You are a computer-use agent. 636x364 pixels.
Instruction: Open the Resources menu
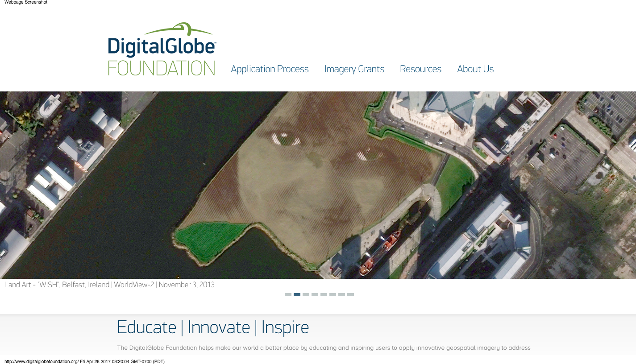(420, 69)
